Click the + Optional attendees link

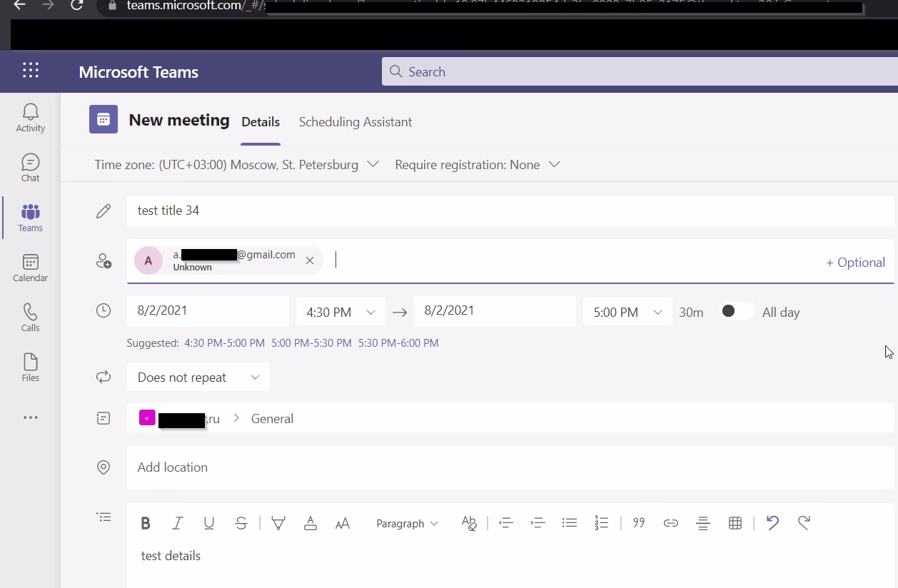pyautogui.click(x=855, y=263)
